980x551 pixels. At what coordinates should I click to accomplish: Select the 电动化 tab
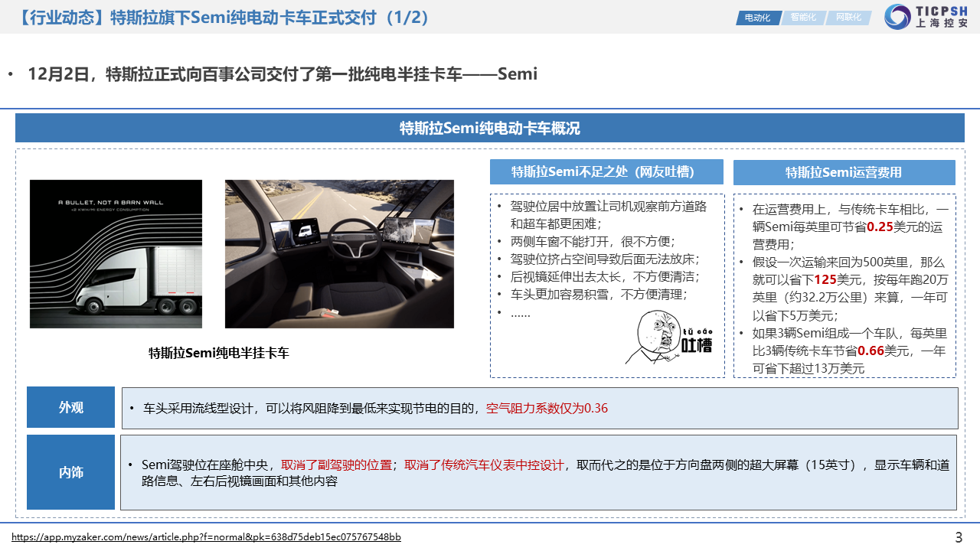point(757,18)
